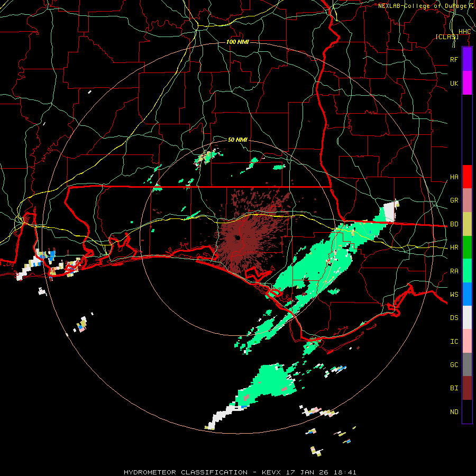Click the HHC product code label

(x=464, y=32)
